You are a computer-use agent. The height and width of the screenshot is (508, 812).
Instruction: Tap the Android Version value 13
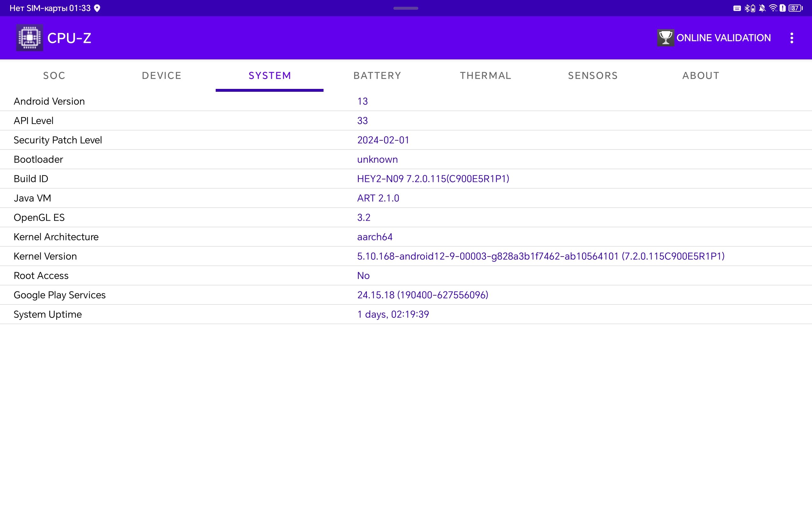pyautogui.click(x=362, y=101)
